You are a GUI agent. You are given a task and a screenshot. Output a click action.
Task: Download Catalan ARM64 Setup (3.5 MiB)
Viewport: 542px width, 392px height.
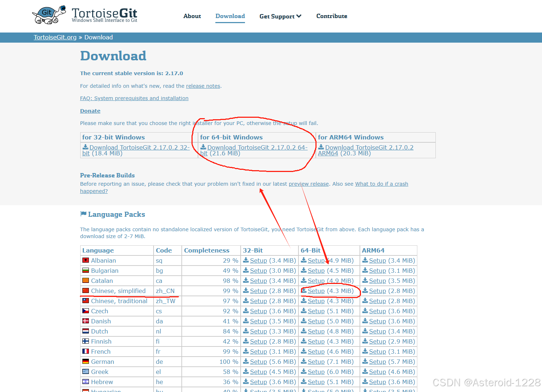[x=378, y=281]
